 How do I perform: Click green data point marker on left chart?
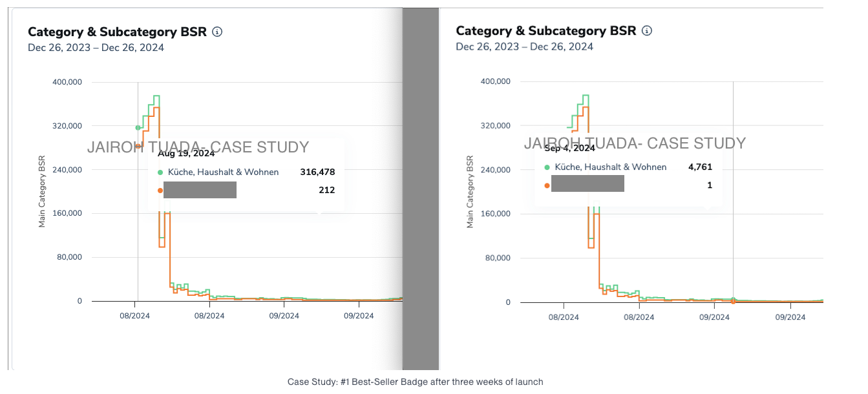coord(138,128)
